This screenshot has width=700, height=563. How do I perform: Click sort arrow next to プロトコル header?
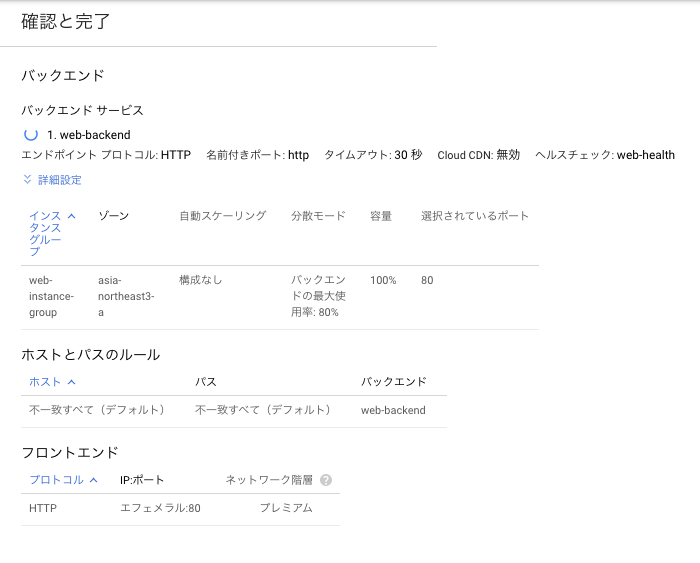(x=93, y=480)
